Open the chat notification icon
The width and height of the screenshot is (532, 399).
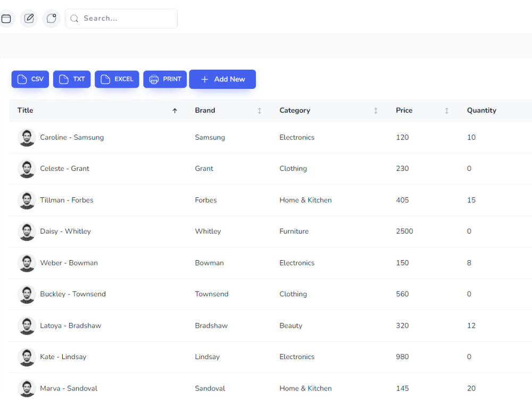[51, 18]
